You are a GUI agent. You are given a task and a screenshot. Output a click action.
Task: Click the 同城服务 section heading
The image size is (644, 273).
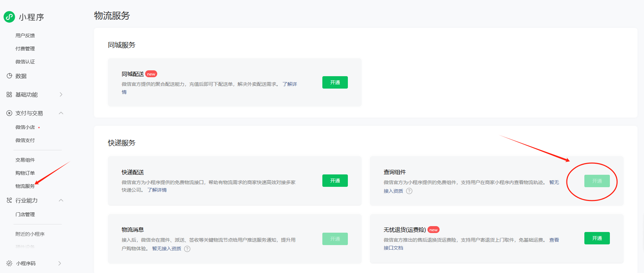[122, 45]
